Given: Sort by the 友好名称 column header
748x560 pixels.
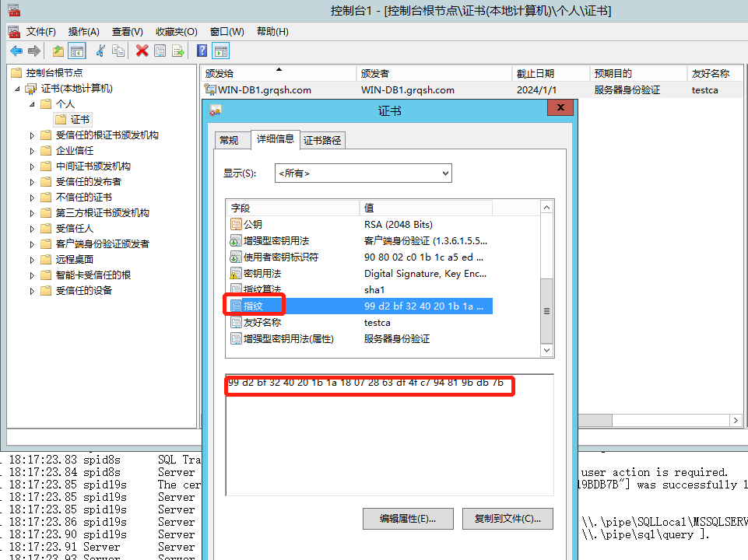Looking at the screenshot, I should pyautogui.click(x=714, y=73).
